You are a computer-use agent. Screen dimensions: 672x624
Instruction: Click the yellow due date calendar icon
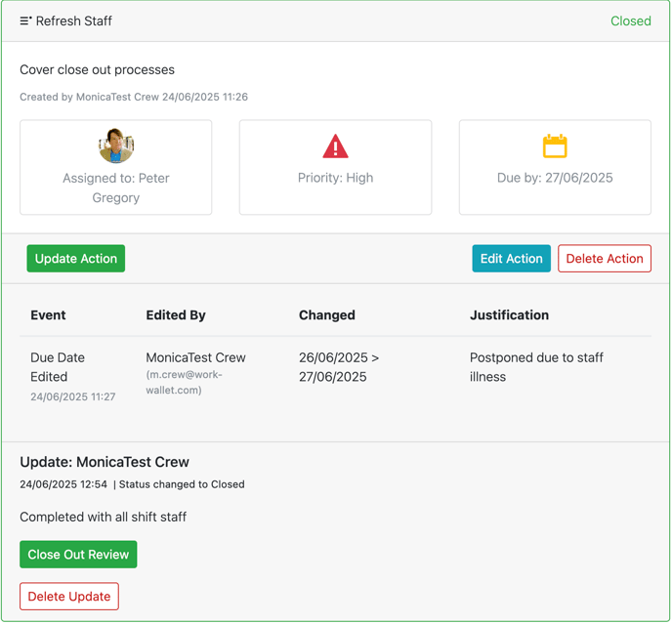pos(555,146)
